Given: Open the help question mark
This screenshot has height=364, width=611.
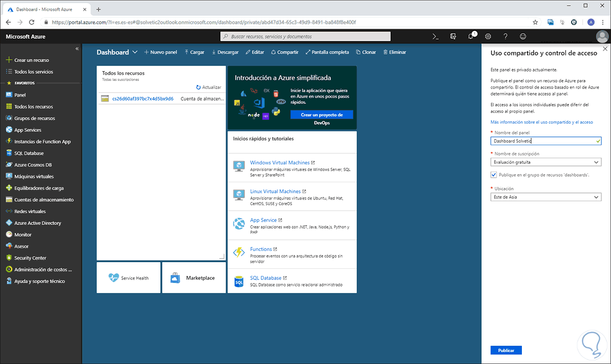Looking at the screenshot, I should (x=505, y=37).
